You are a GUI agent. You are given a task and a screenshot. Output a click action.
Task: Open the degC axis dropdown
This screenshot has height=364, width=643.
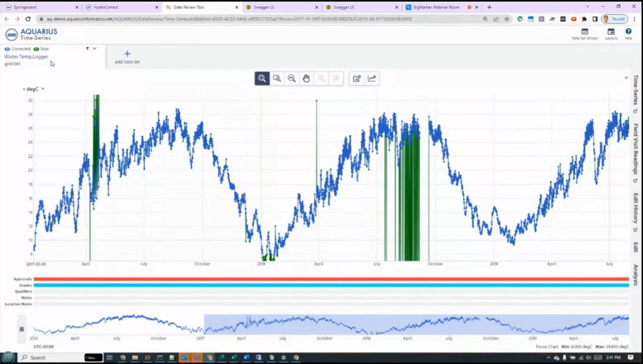click(x=43, y=89)
